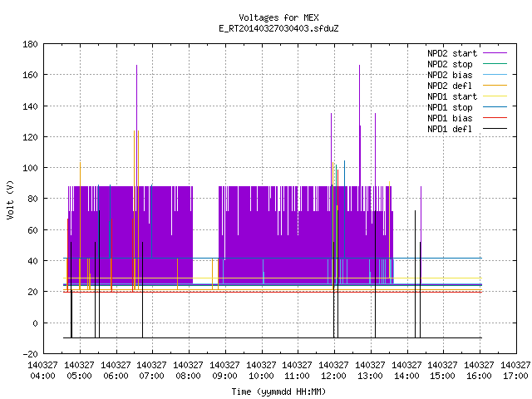Viewport: 532px width, 399px height.
Task: Click the 'NPD1 start' legend label
Action: (x=452, y=96)
